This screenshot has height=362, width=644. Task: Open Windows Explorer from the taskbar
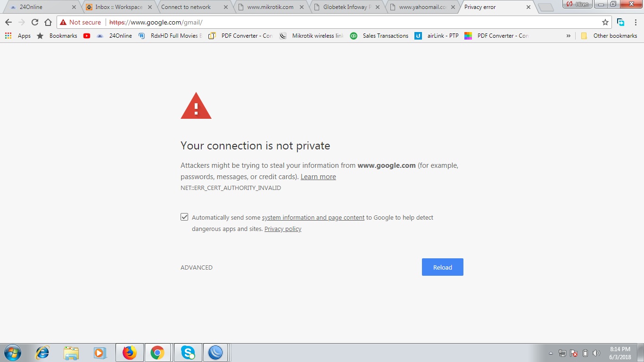point(71,353)
